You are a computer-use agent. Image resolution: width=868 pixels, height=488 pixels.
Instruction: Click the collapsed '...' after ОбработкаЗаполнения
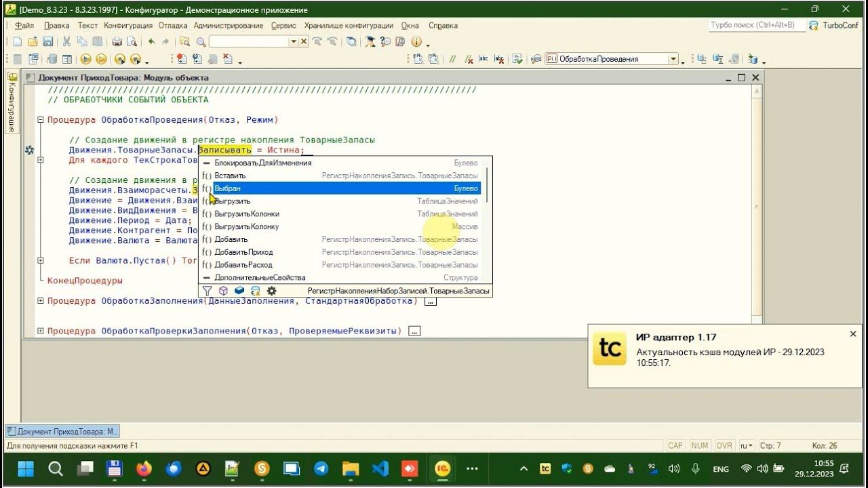point(430,301)
